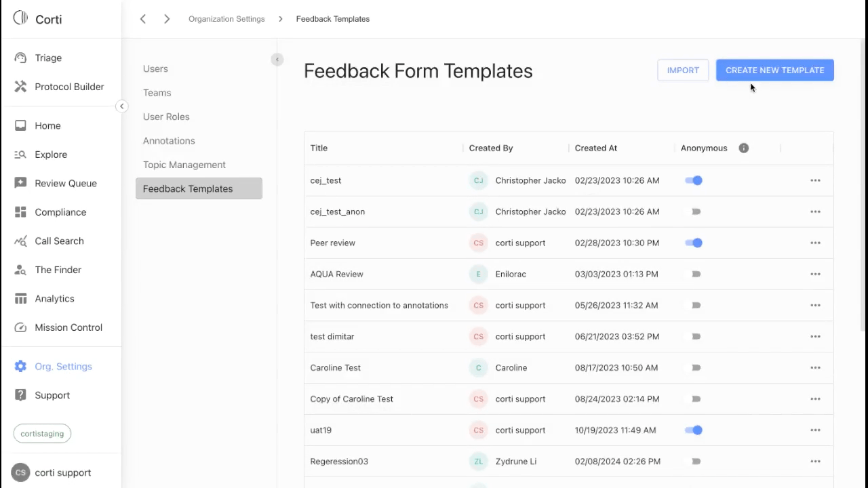Click the Import button
Viewport: 868px width, 488px height.
pos(683,70)
